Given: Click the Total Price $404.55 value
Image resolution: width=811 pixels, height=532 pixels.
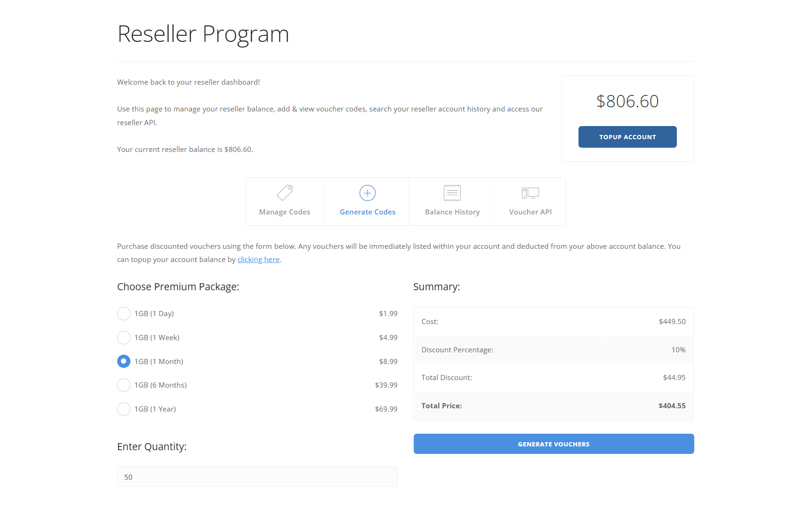Looking at the screenshot, I should (x=672, y=406).
